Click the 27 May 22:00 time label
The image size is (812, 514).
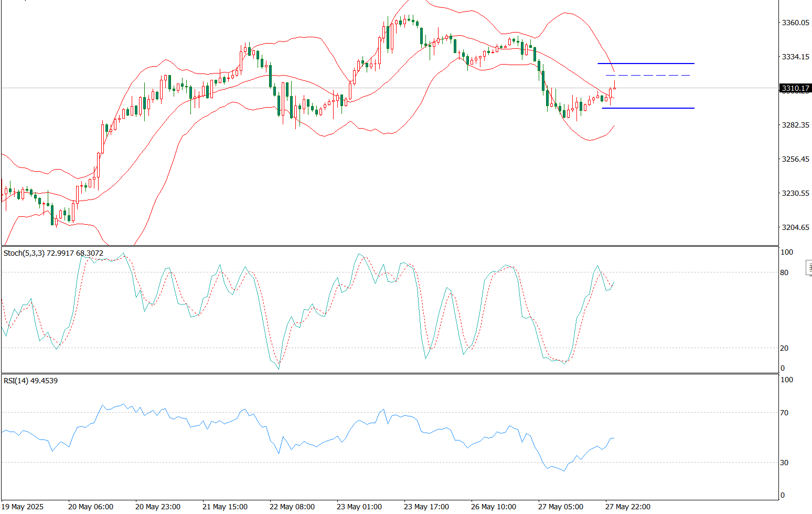(x=628, y=507)
